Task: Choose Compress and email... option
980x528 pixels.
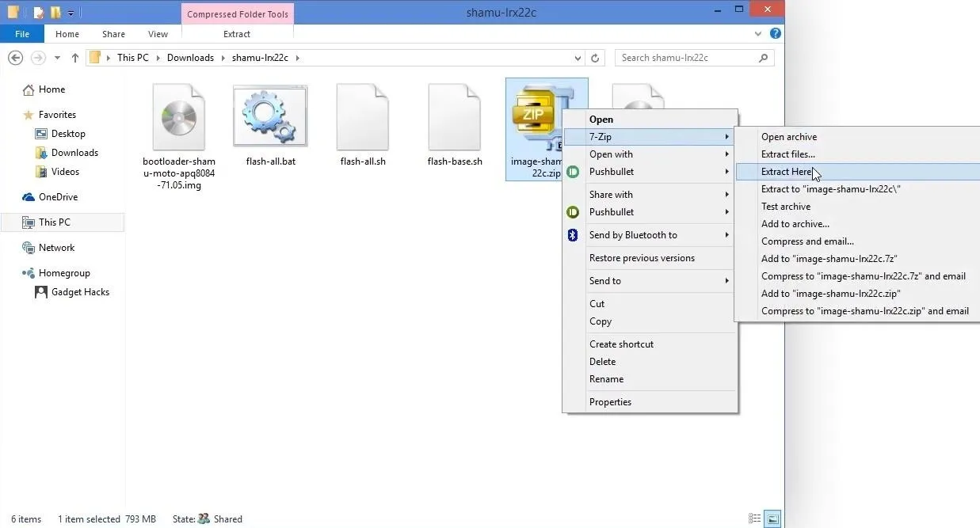Action: click(x=858, y=241)
